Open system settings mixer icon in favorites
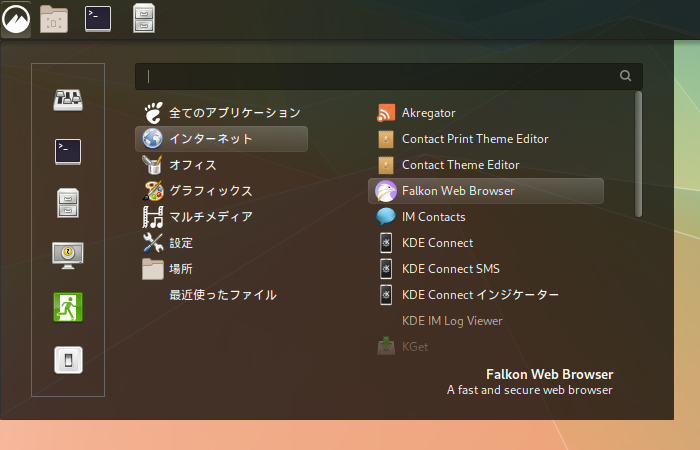700x450 pixels. pos(68,100)
